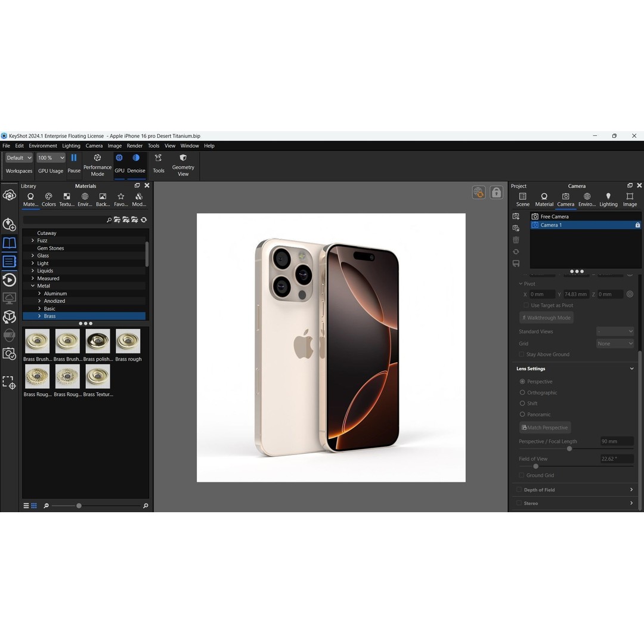Enable Stay Above Ground checkbox
Screen dimensions: 644x644
tap(522, 354)
